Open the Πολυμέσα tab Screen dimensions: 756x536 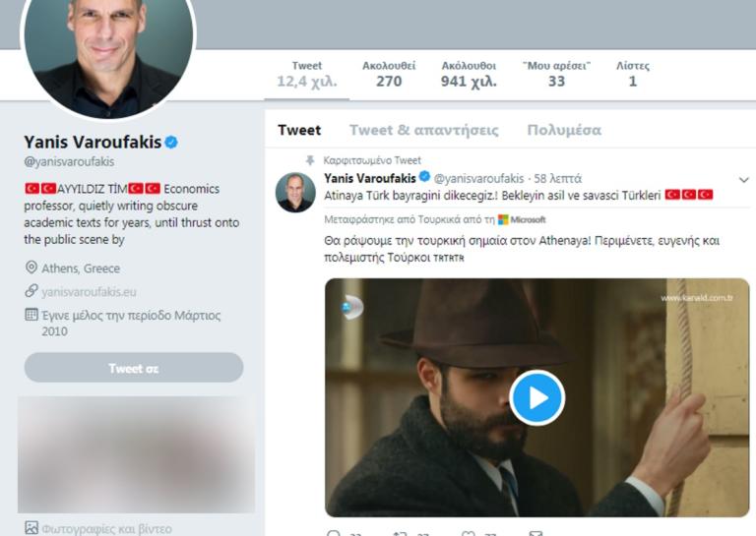click(x=564, y=130)
